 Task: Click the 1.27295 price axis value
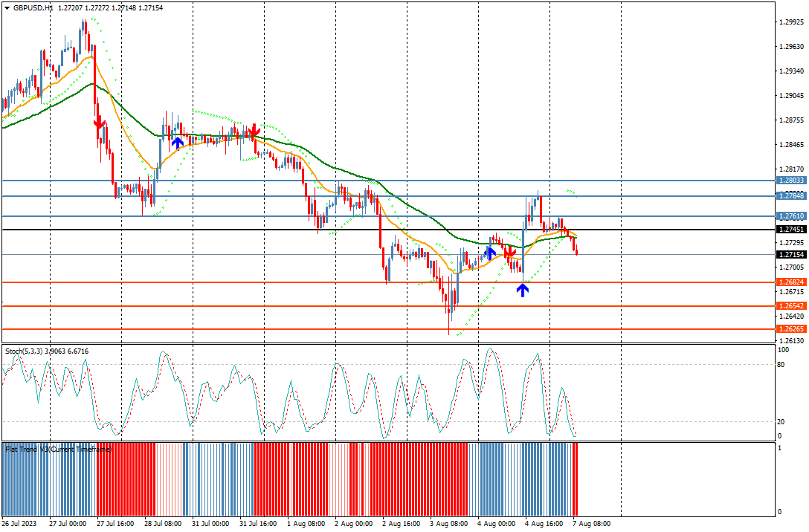point(791,243)
